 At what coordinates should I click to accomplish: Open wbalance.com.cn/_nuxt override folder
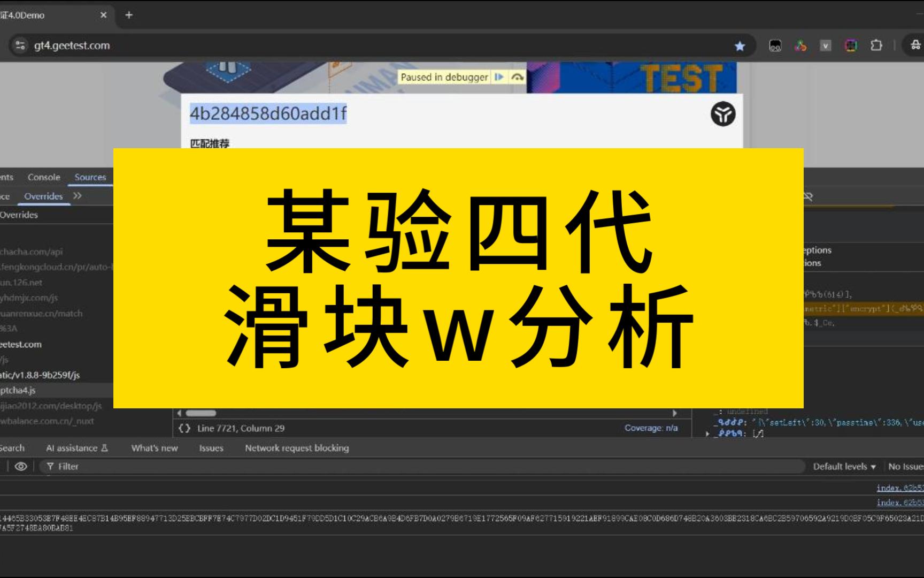coord(47,421)
